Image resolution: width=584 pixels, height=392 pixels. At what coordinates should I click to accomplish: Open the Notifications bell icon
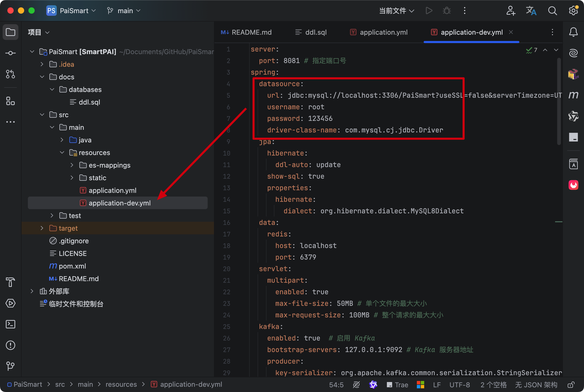point(573,32)
